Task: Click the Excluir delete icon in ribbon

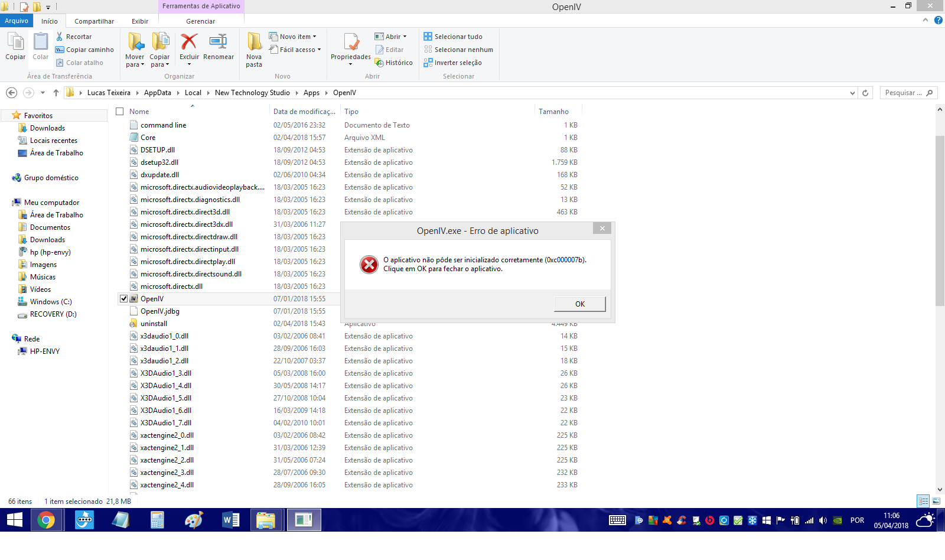Action: coord(189,43)
